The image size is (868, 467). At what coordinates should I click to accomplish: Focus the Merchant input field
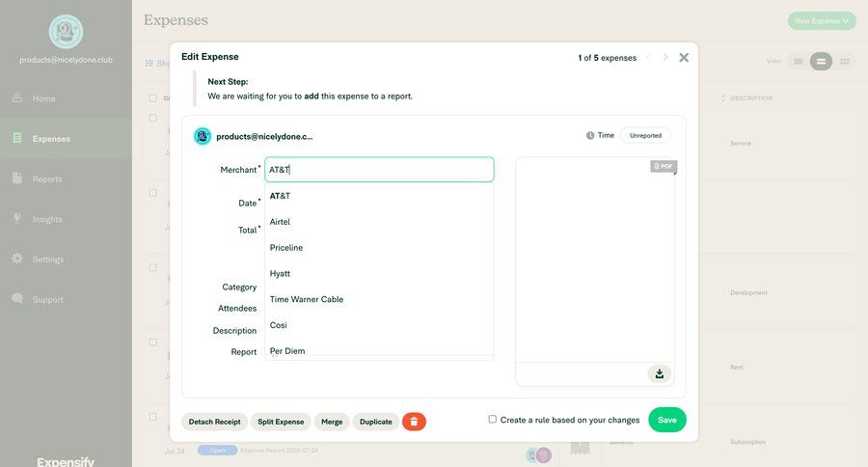click(x=379, y=170)
